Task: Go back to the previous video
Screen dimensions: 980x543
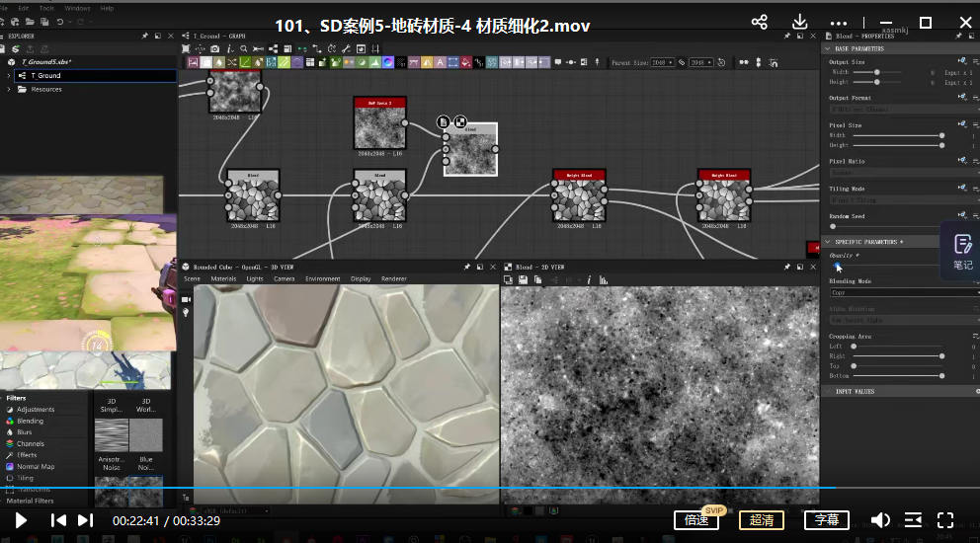Action: pos(58,520)
